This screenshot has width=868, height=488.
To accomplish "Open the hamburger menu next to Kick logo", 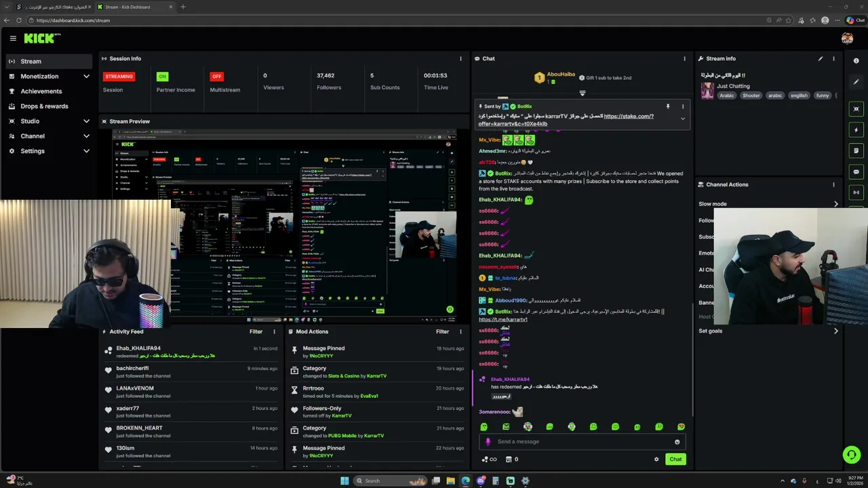I will coord(13,39).
